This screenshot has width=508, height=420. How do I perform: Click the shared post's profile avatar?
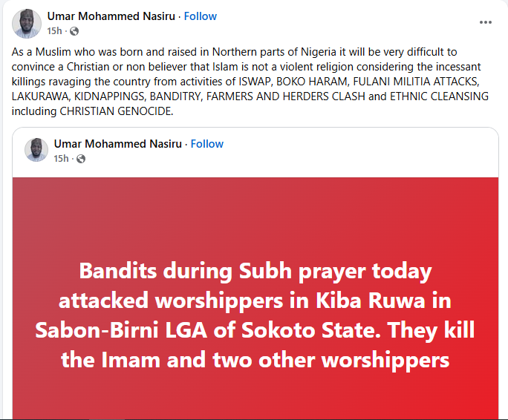point(36,150)
